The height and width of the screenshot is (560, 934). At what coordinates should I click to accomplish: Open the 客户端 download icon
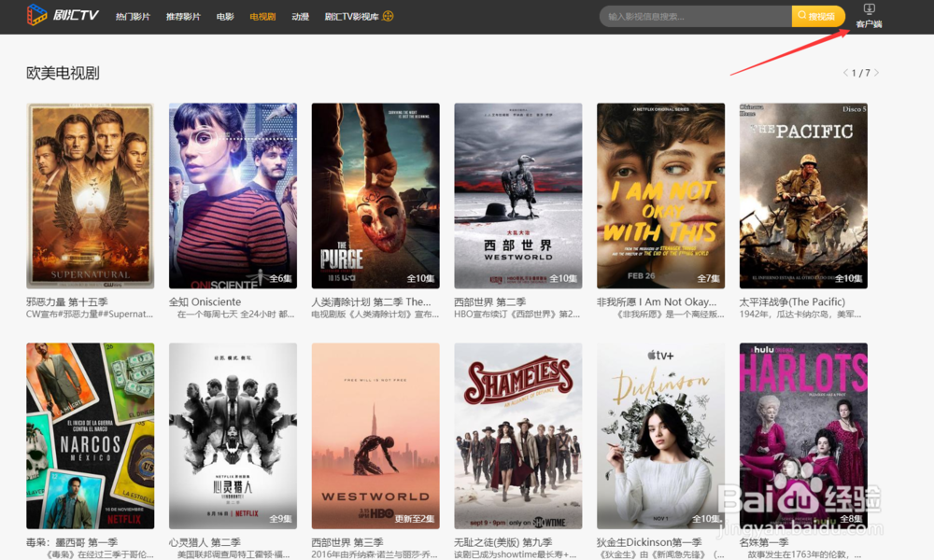click(x=869, y=9)
